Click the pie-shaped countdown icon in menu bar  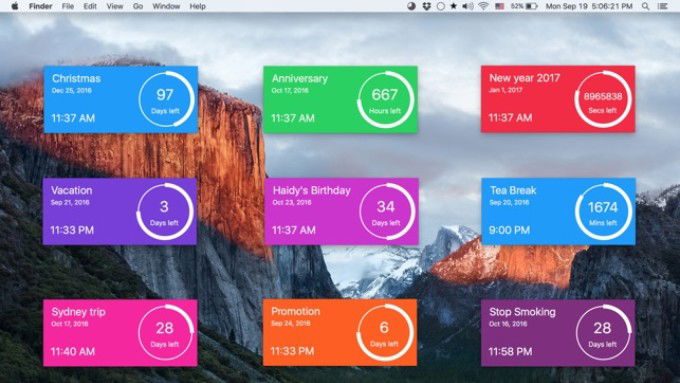point(411,6)
